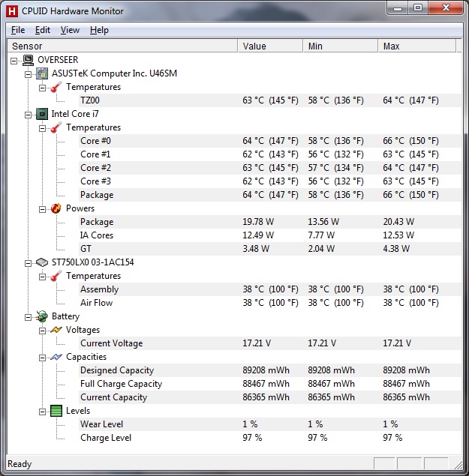Click the green Levels icon
The width and height of the screenshot is (469, 476).
coord(56,411)
